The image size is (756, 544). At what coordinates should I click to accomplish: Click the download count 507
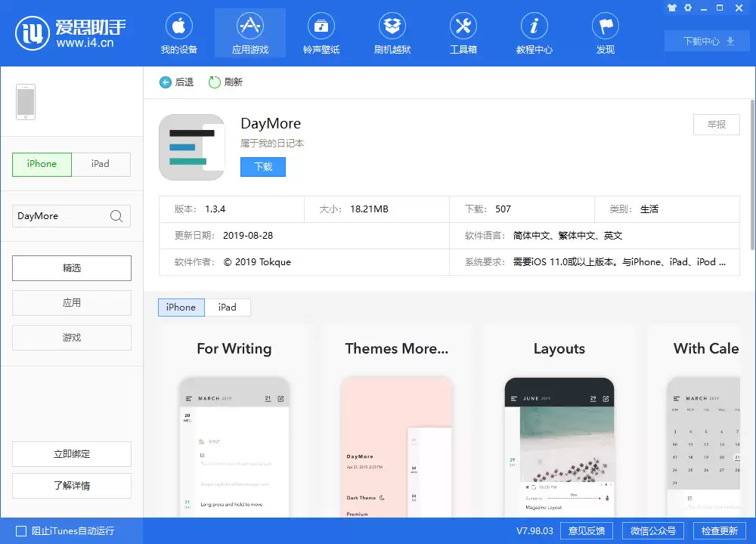(x=503, y=209)
